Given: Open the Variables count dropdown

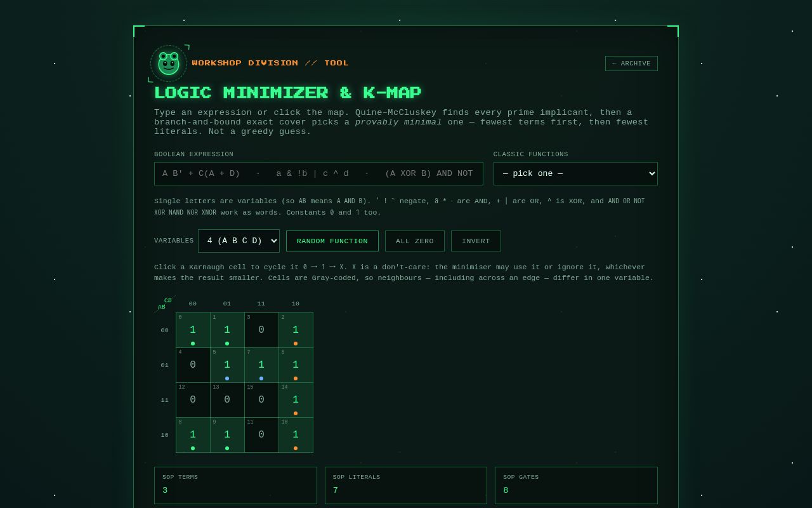Looking at the screenshot, I should point(239,241).
